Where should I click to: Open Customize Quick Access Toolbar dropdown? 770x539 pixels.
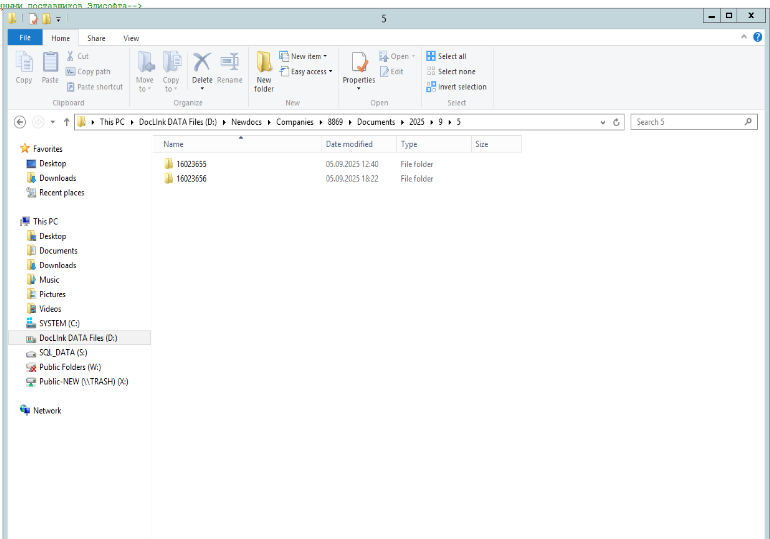pos(58,19)
